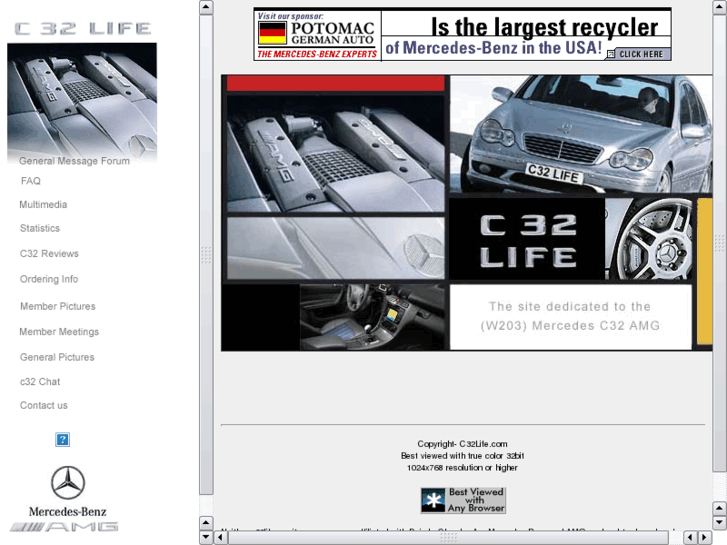The image size is (727, 545).
Task: Click the large C32 LIFE logo graphic
Action: pyautogui.click(x=528, y=240)
